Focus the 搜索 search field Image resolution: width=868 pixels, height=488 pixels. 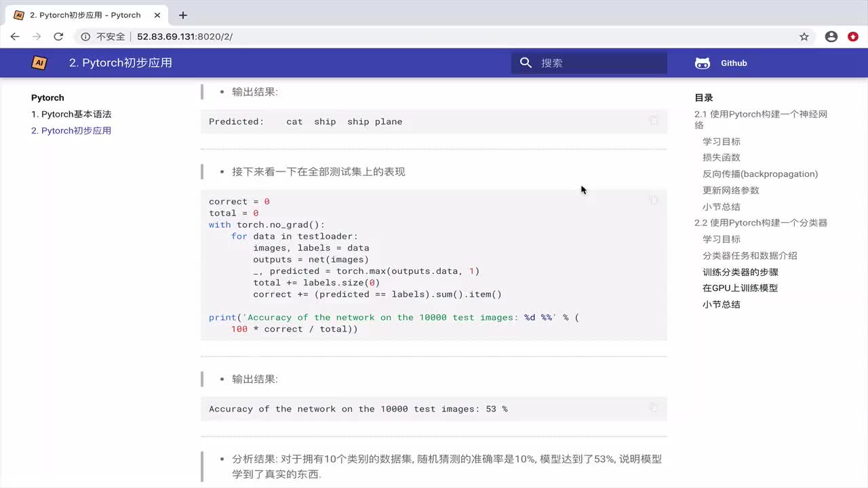coord(589,63)
